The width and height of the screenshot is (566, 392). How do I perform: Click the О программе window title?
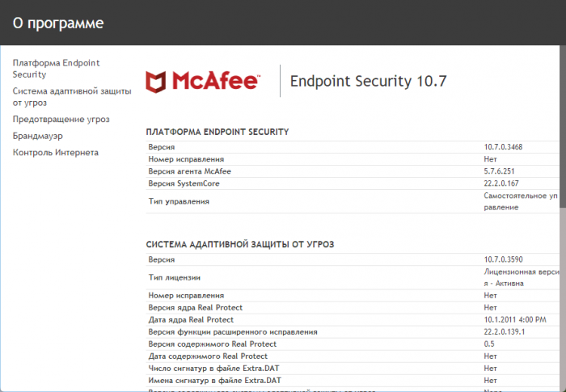[x=58, y=23]
